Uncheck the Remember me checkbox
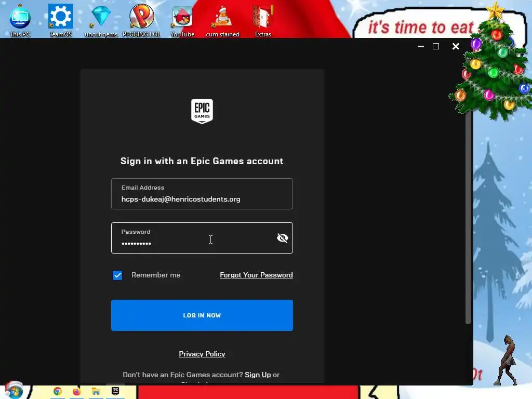Image resolution: width=532 pixels, height=399 pixels. pyautogui.click(x=117, y=275)
